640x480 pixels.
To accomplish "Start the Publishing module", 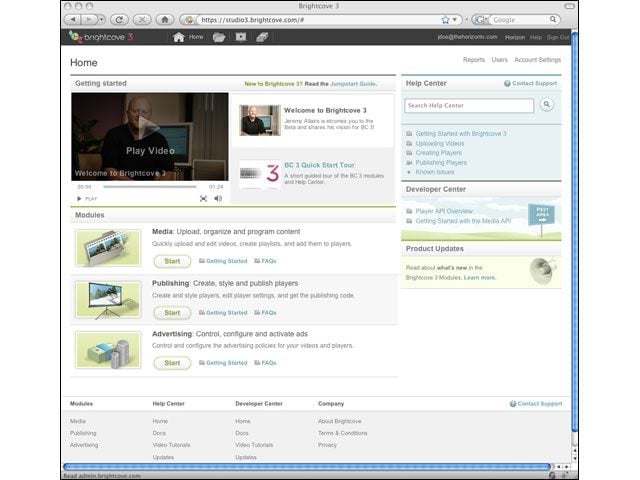I will click(172, 313).
